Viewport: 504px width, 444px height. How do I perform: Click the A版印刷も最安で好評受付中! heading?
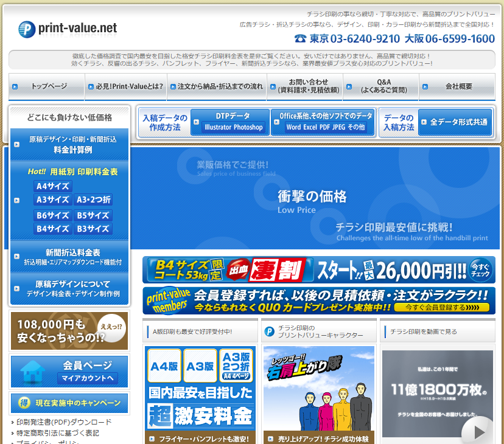click(x=192, y=331)
